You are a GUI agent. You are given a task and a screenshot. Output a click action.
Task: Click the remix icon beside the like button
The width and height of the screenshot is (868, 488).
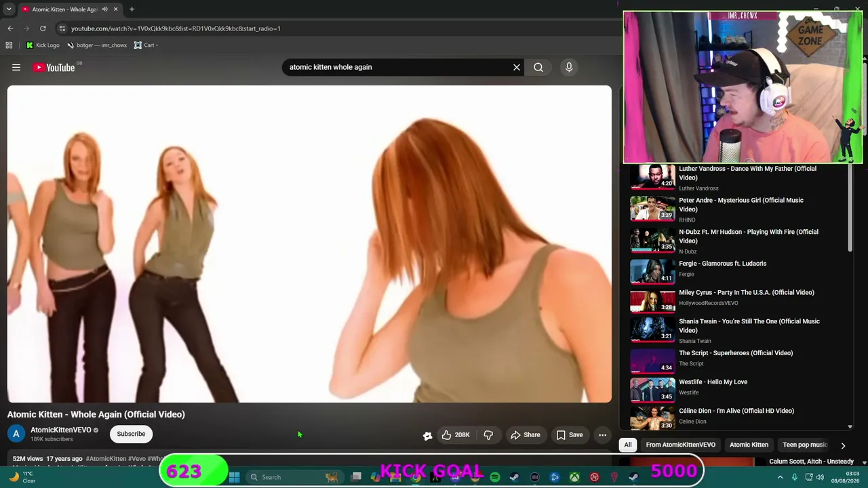(x=427, y=435)
